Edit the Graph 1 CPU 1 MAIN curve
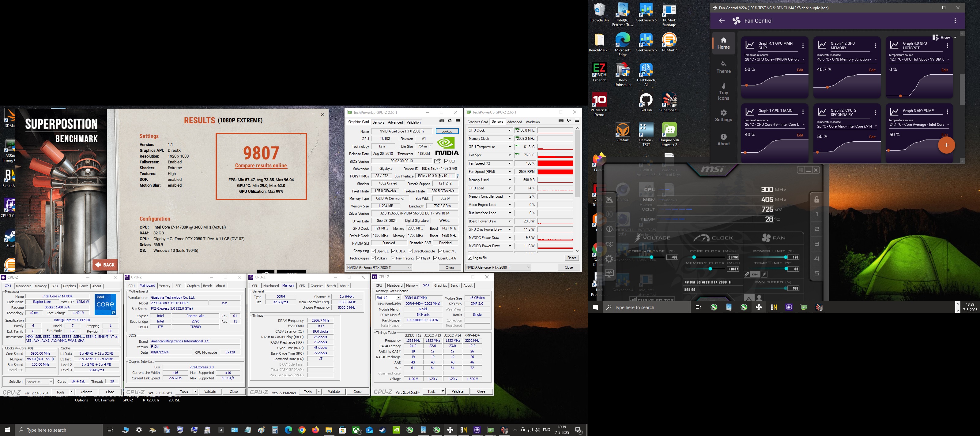The height and width of the screenshot is (436, 980). click(800, 135)
